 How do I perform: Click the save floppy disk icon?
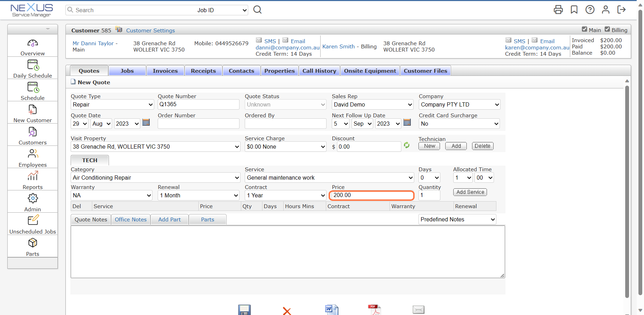pos(244,310)
